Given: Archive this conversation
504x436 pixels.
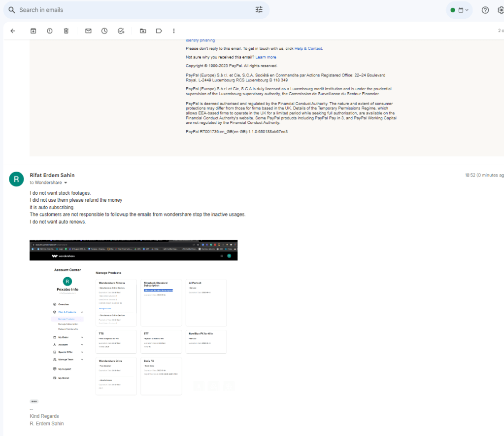Looking at the screenshot, I should pyautogui.click(x=33, y=31).
